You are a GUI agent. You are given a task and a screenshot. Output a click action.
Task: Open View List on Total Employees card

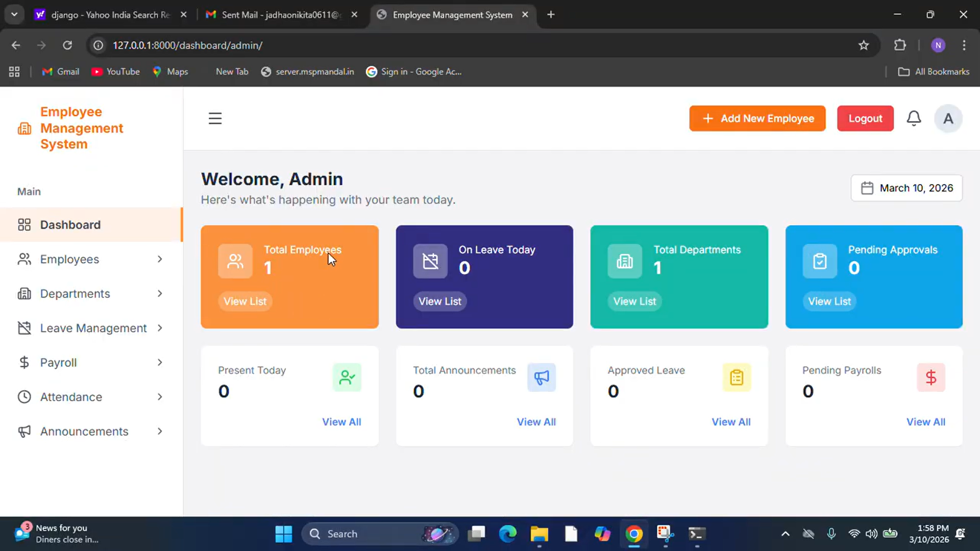[x=245, y=302]
